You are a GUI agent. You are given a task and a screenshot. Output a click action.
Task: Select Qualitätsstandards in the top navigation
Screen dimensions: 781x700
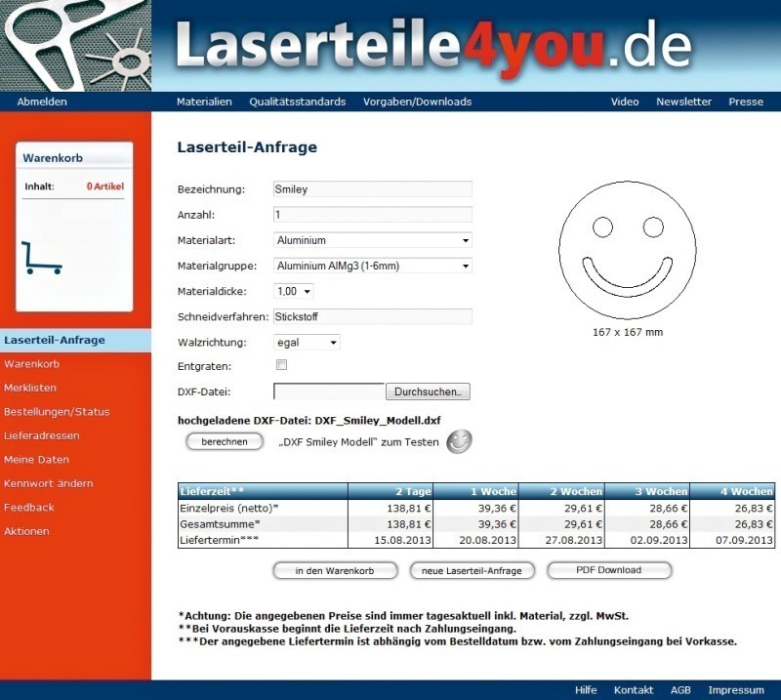(x=297, y=102)
